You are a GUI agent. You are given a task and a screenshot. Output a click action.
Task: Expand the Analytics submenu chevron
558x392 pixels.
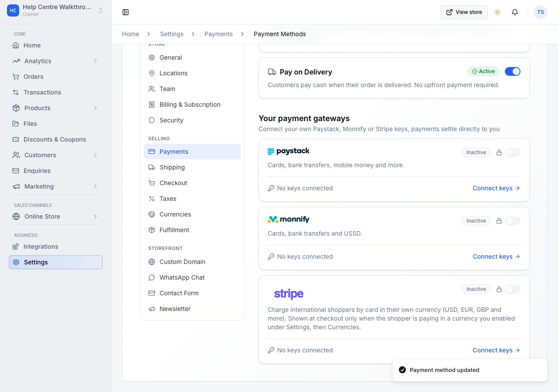95,61
